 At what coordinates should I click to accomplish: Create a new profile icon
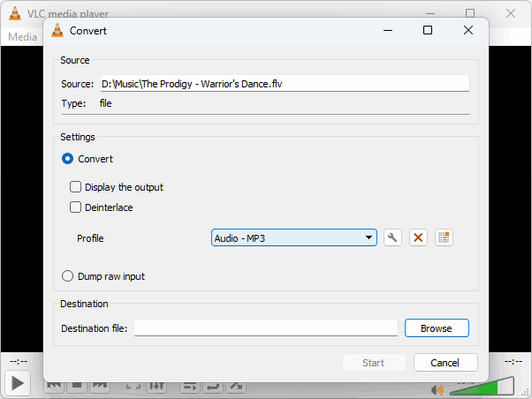(x=444, y=237)
